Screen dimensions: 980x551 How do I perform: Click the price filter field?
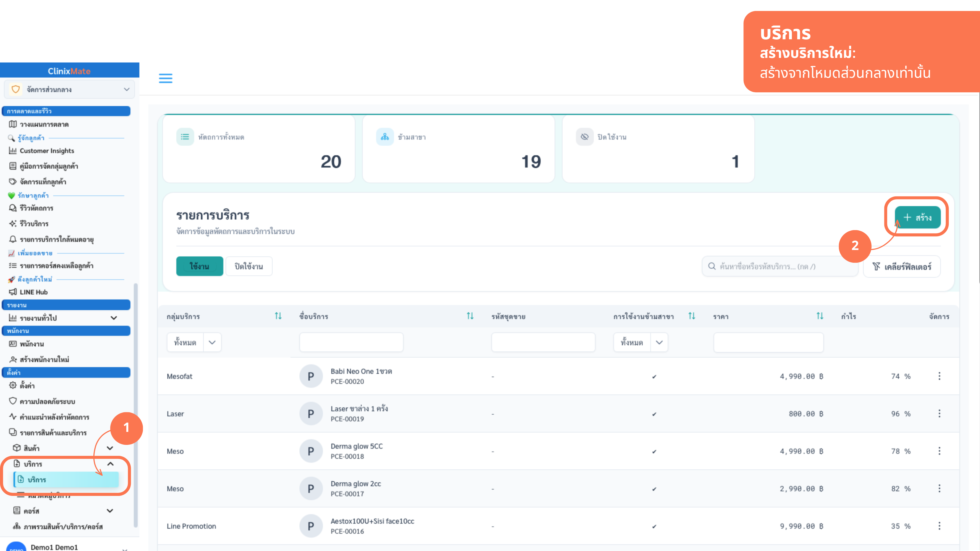point(768,342)
